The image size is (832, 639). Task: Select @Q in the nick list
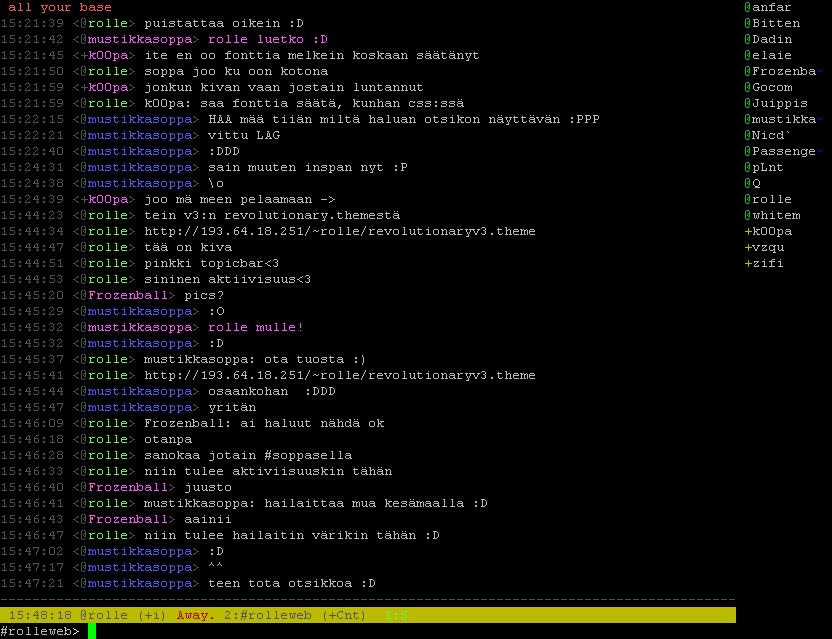752,183
